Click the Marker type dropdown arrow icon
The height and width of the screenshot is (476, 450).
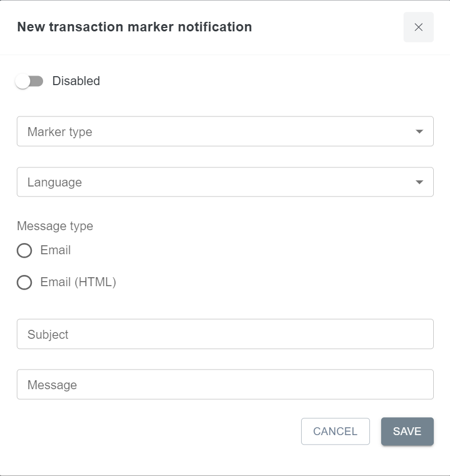tap(419, 132)
